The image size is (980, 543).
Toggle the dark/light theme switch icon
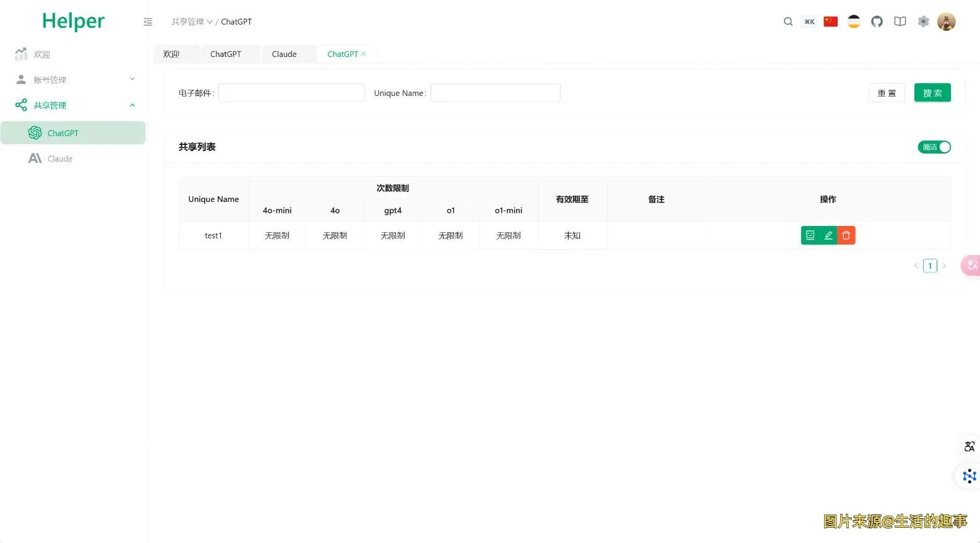tap(853, 22)
